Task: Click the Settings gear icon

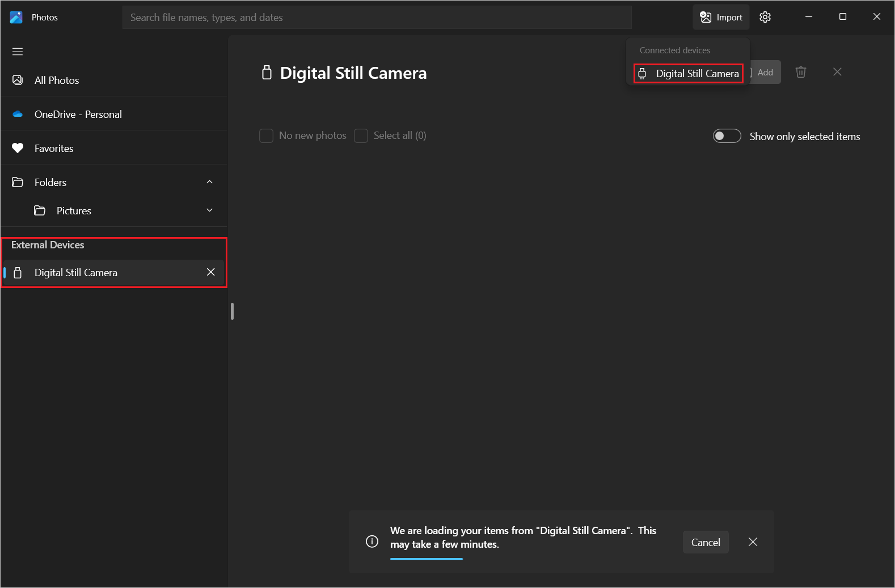Action: (765, 17)
